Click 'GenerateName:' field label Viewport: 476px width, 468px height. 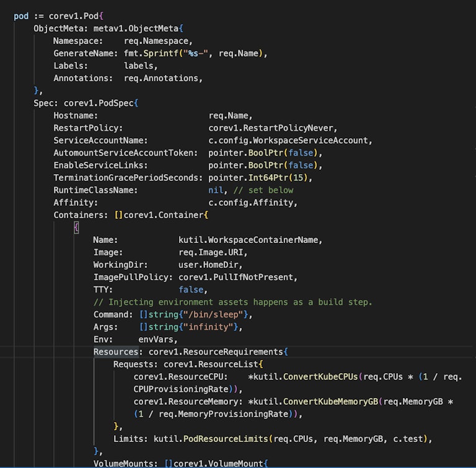coord(86,53)
